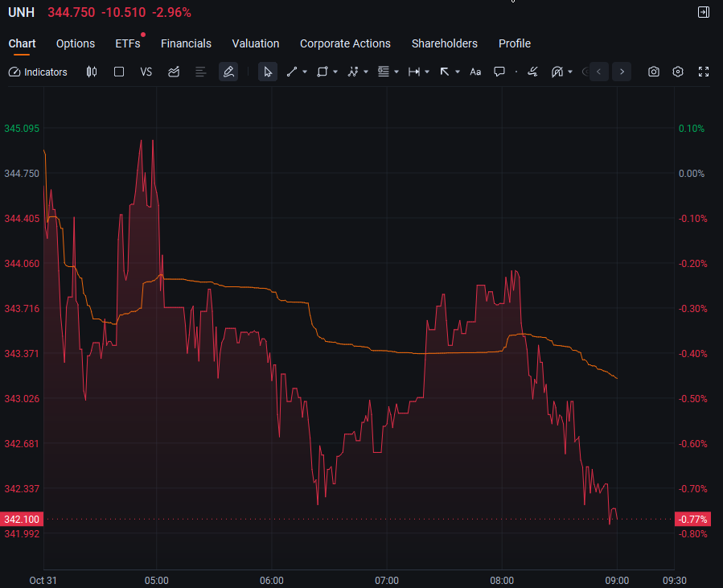This screenshot has height=588, width=723.
Task: Expand the hide drawings dropdown arrow
Action: (570, 72)
